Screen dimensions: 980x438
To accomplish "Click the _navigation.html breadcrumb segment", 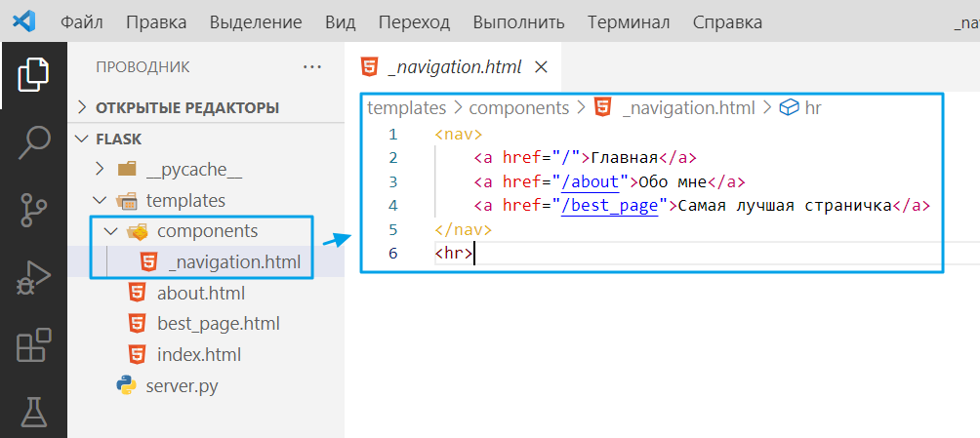I will click(689, 108).
